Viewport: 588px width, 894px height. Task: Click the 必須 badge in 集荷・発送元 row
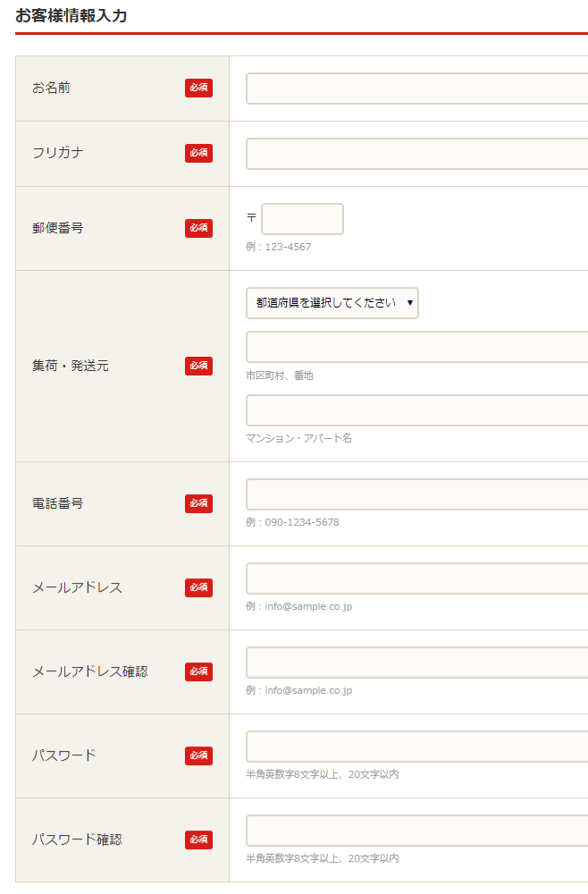[198, 366]
